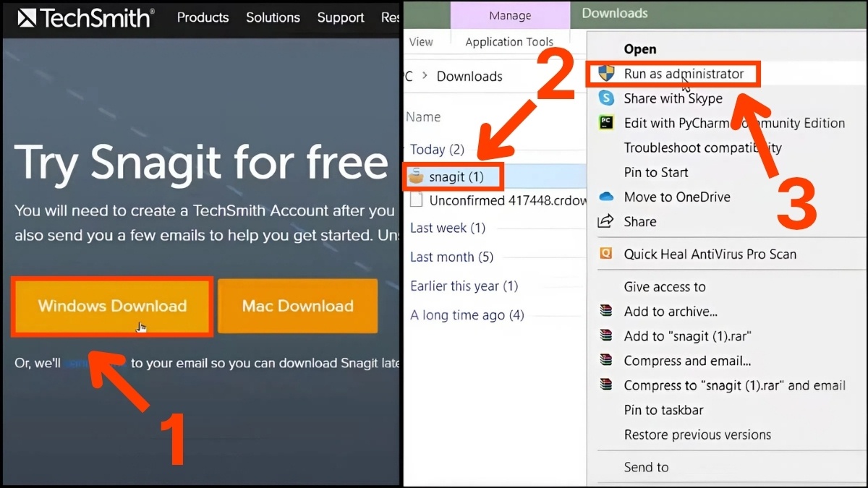Choose Add to archive...
868x488 pixels.
point(671,312)
